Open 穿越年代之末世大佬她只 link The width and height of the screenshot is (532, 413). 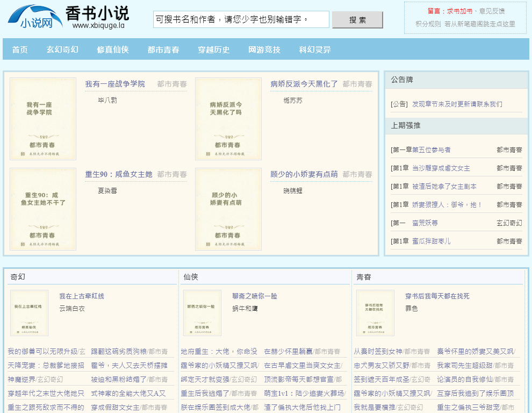[x=46, y=393]
